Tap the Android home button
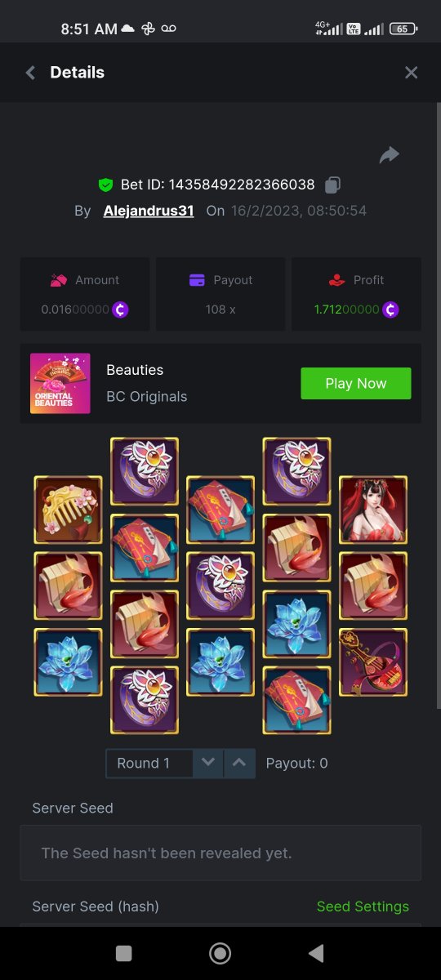 (220, 952)
